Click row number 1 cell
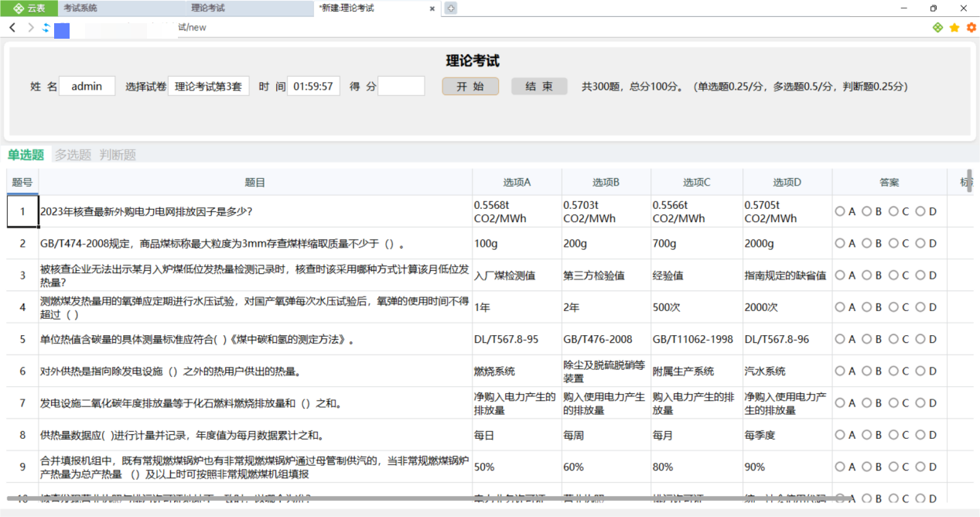This screenshot has height=517, width=980. [x=22, y=211]
